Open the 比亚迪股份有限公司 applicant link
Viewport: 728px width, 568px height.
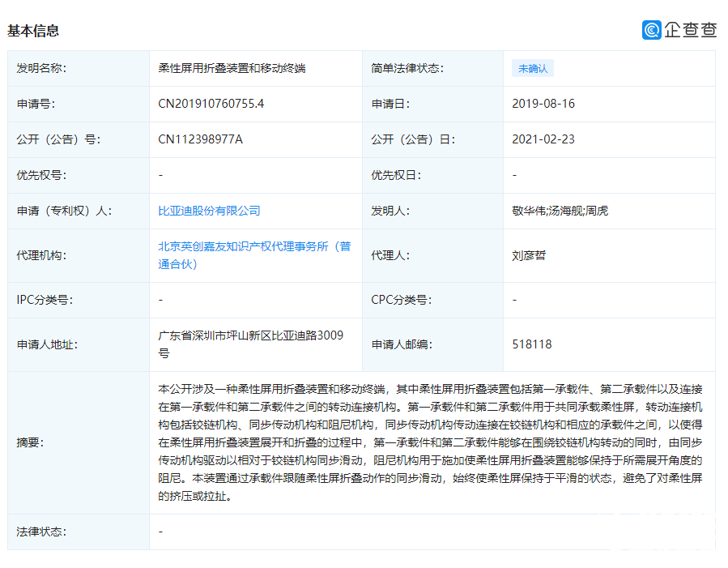[209, 211]
